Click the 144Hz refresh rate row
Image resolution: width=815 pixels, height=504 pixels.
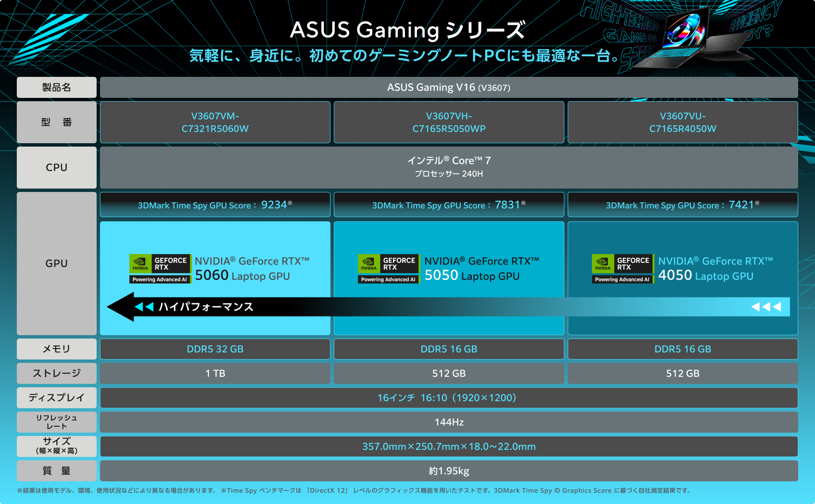pyautogui.click(x=449, y=422)
